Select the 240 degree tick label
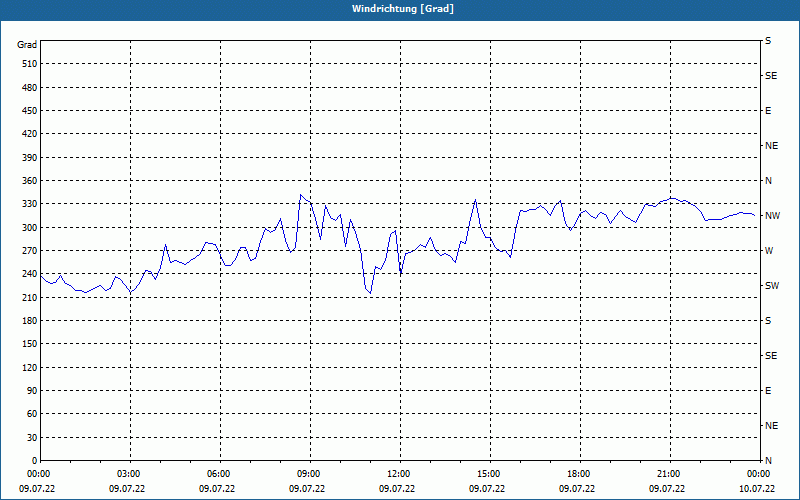The height and width of the screenshot is (500, 800). coord(30,274)
